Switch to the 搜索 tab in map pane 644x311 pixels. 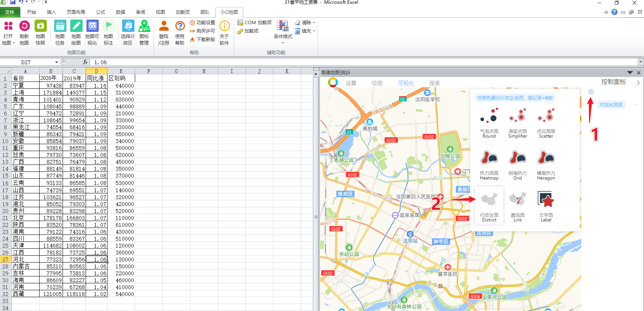[x=434, y=83]
